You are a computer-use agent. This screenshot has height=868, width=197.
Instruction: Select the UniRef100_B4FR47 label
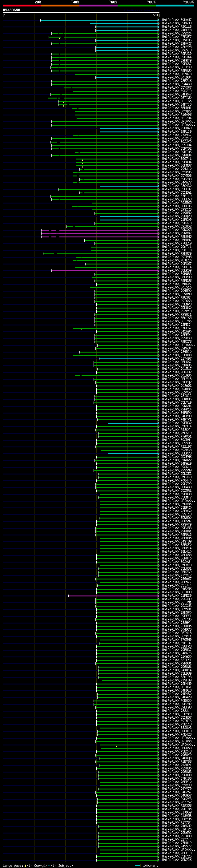click(x=177, y=94)
